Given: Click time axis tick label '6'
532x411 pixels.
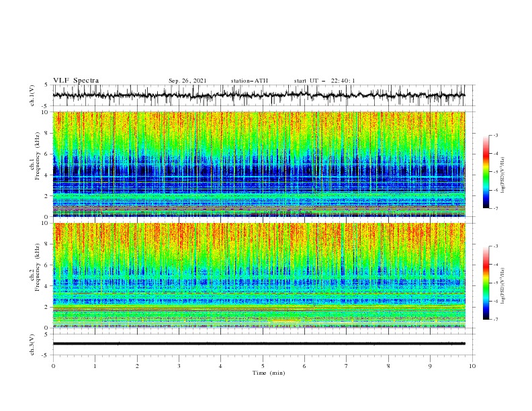Looking at the screenshot, I should tap(304, 366).
